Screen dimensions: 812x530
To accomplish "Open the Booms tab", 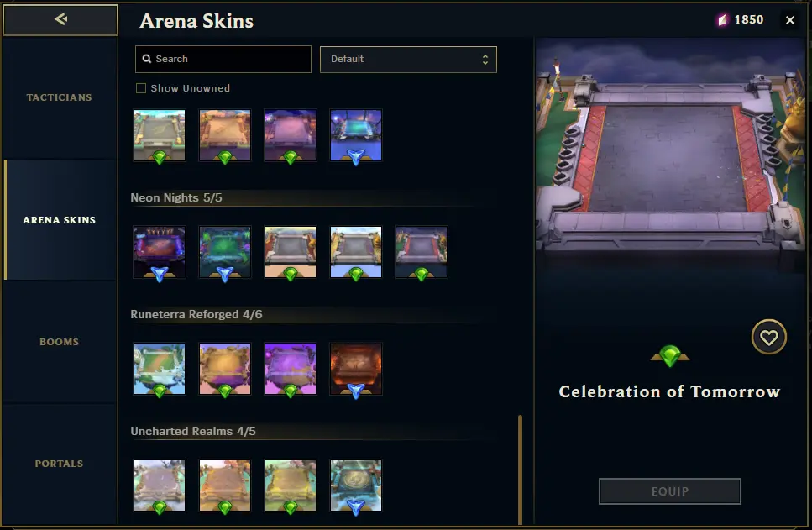I will point(59,342).
